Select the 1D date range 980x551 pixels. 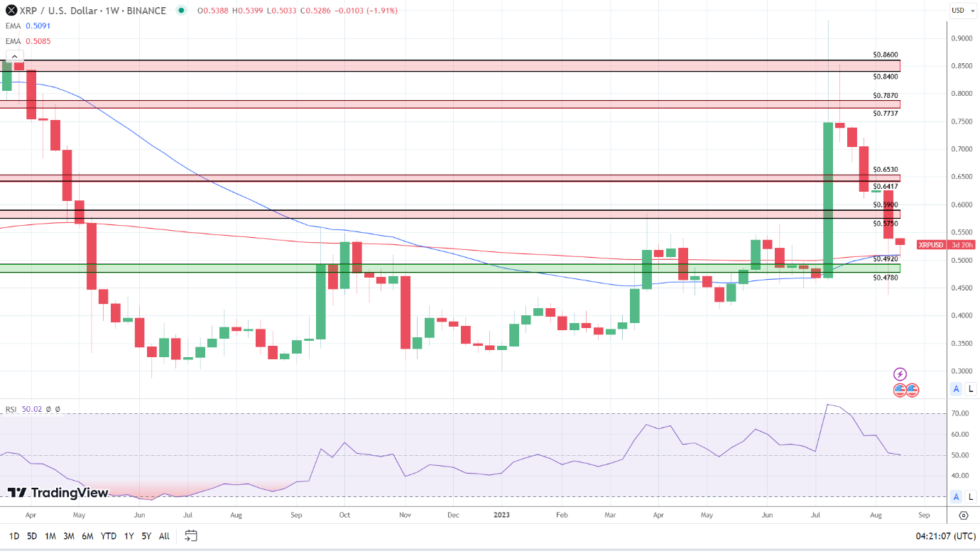(x=14, y=536)
